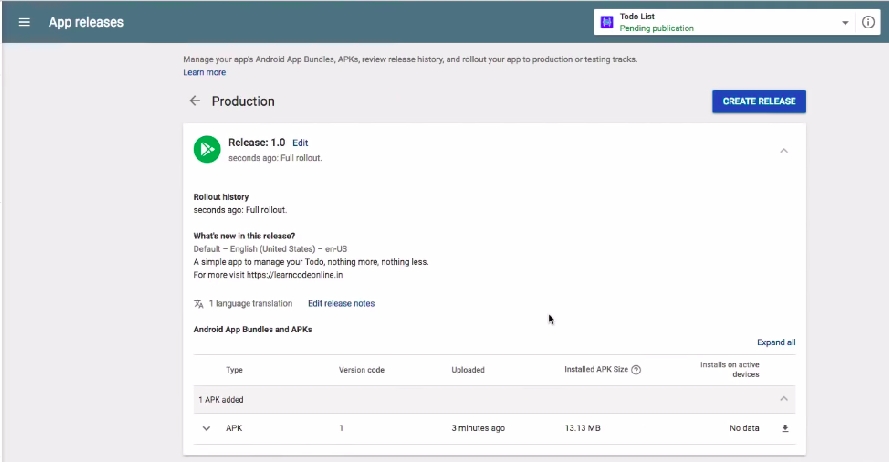Expand the APK row details

pos(207,428)
